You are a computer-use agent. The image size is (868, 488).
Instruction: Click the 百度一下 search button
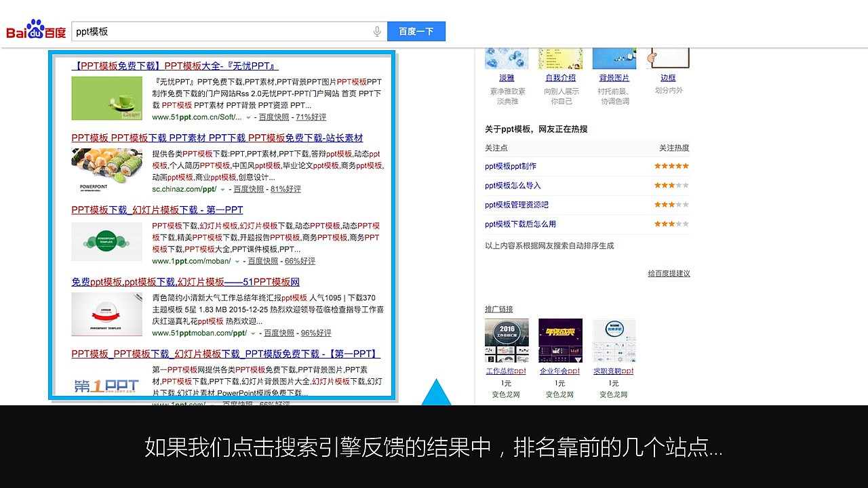(416, 30)
